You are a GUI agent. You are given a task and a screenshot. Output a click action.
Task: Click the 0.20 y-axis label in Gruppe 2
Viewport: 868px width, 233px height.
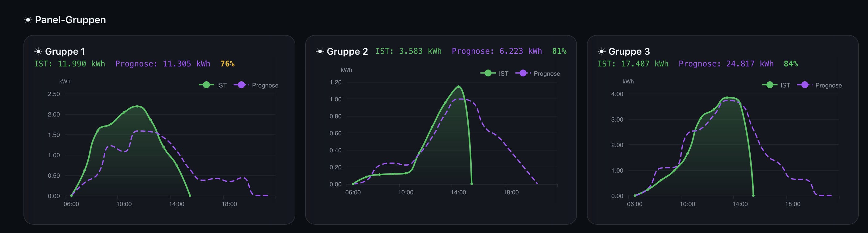pyautogui.click(x=335, y=167)
